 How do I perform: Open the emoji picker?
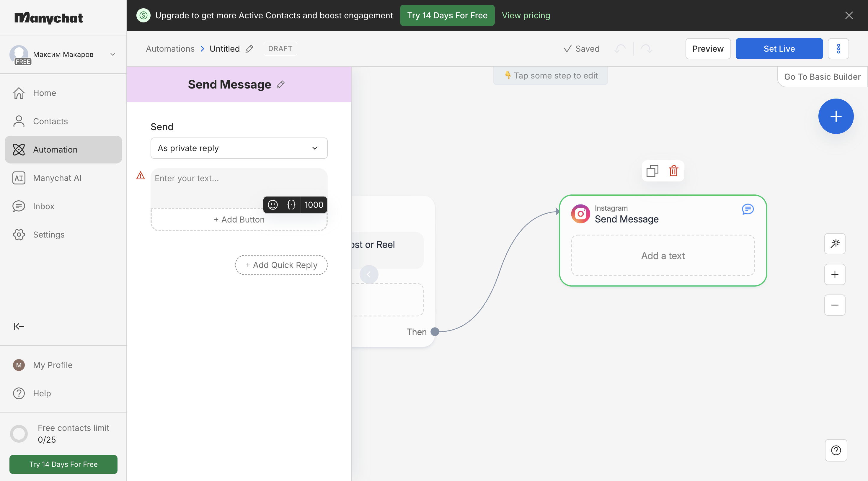pos(273,205)
